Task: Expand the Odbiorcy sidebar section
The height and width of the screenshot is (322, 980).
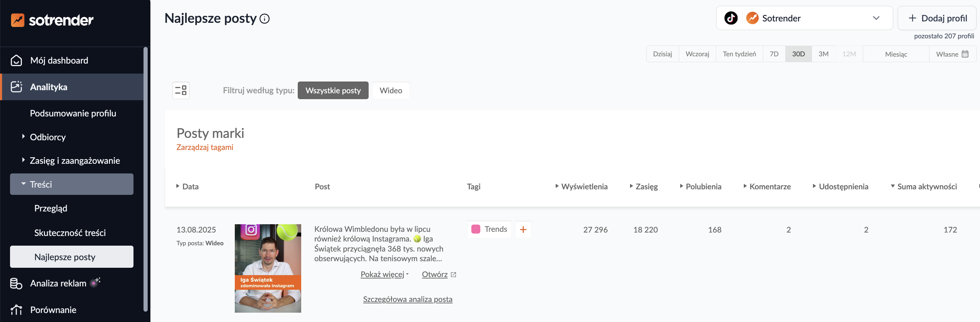Action: [48, 137]
